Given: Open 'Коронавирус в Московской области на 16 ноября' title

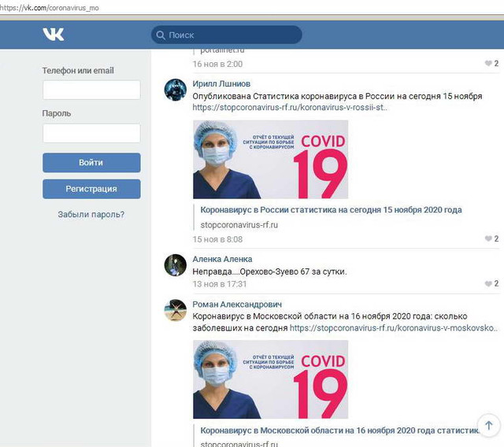Looking at the screenshot, I should pos(339,430).
